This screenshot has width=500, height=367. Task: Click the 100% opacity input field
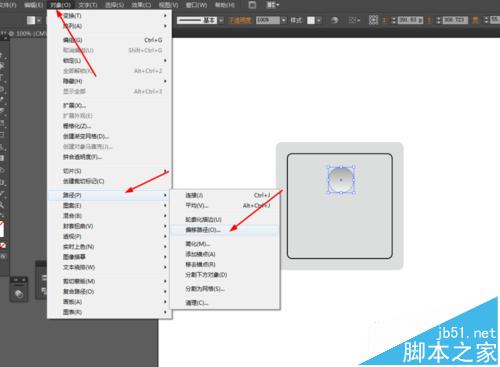[268, 20]
